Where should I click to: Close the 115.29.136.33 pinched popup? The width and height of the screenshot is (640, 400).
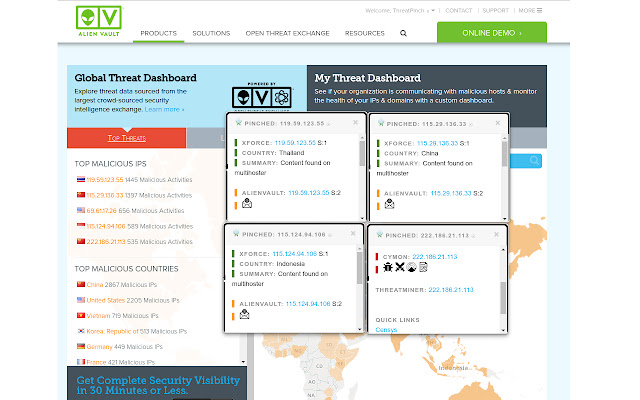point(498,123)
